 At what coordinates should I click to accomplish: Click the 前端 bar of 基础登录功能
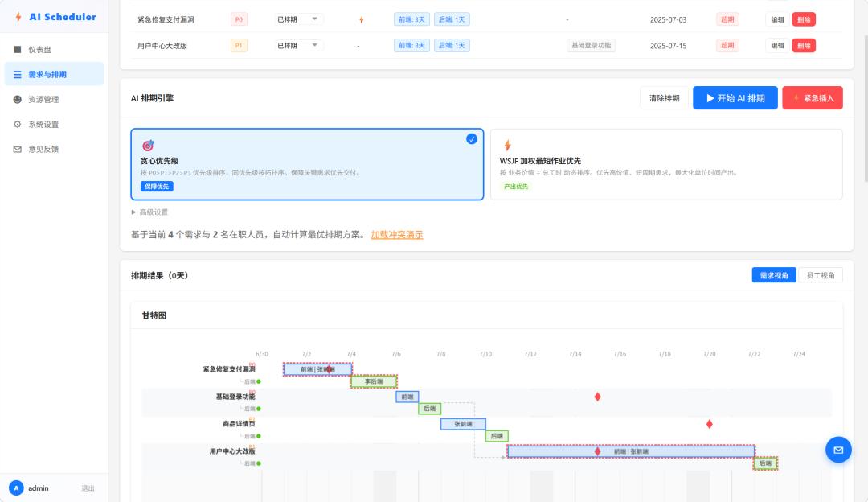(407, 397)
